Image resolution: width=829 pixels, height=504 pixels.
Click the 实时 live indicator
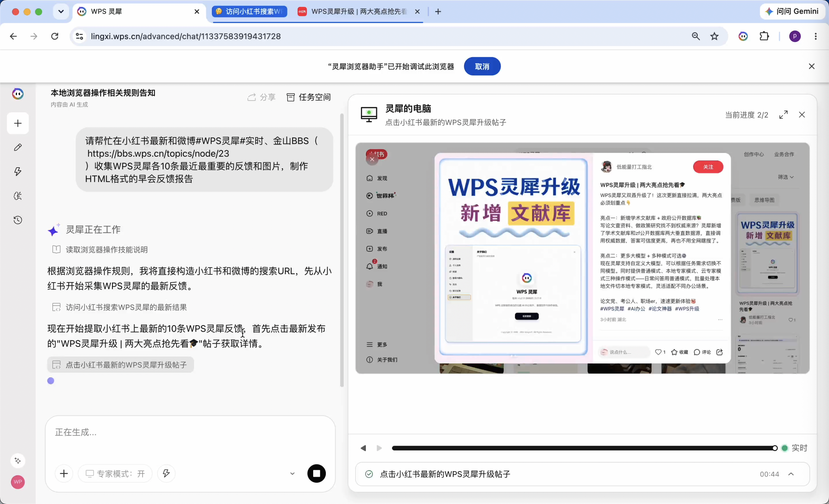[795, 448]
